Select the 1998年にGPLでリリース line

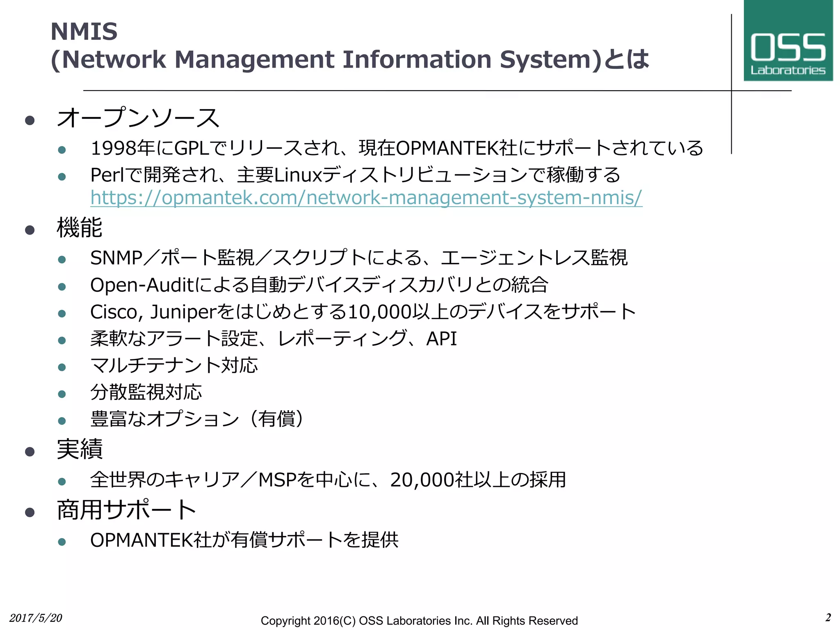click(396, 148)
